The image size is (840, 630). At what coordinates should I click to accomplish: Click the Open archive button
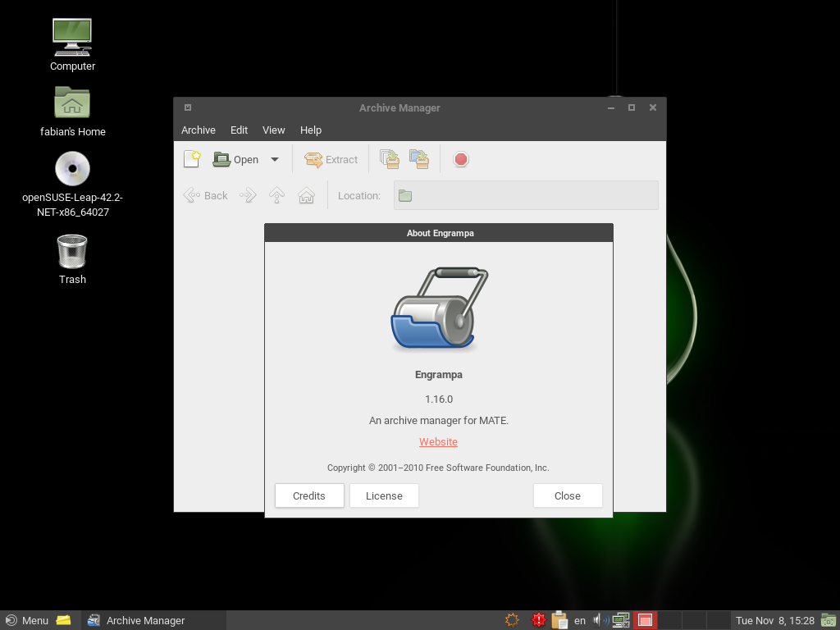point(236,159)
